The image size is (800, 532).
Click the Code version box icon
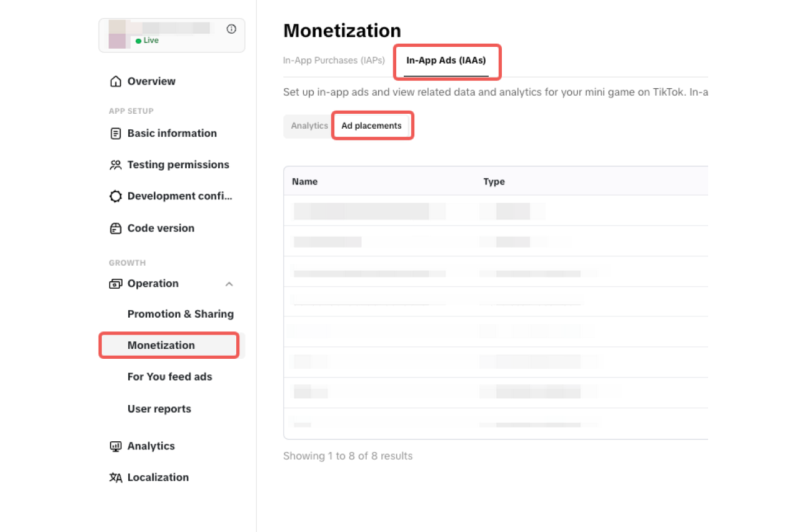pos(116,228)
